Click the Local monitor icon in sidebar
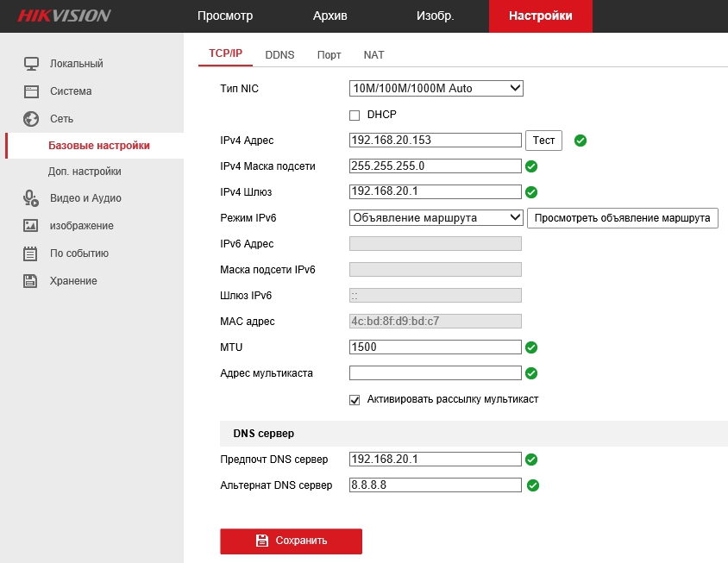 coord(31,64)
